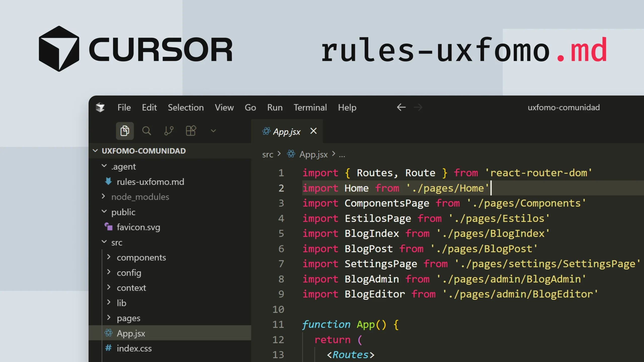The image size is (644, 362).
Task: Close the App.jsx tab
Action: (313, 131)
